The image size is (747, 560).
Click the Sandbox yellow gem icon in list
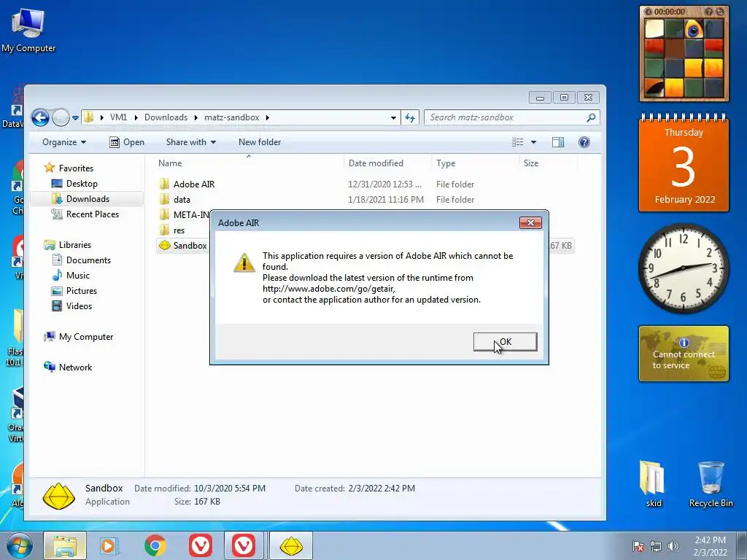tap(164, 246)
